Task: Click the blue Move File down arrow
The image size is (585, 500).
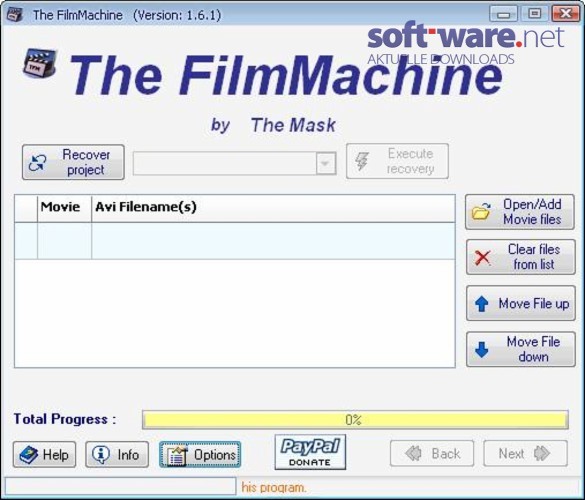Action: (x=482, y=350)
